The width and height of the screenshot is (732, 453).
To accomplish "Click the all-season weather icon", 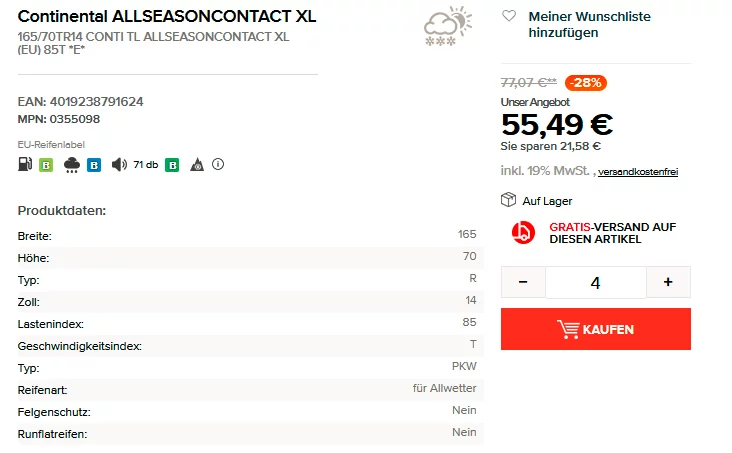I will click(x=448, y=26).
